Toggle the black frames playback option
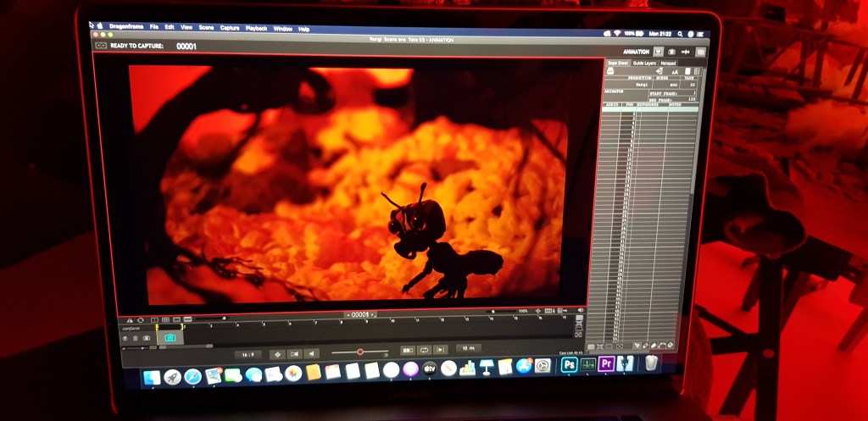 point(408,349)
